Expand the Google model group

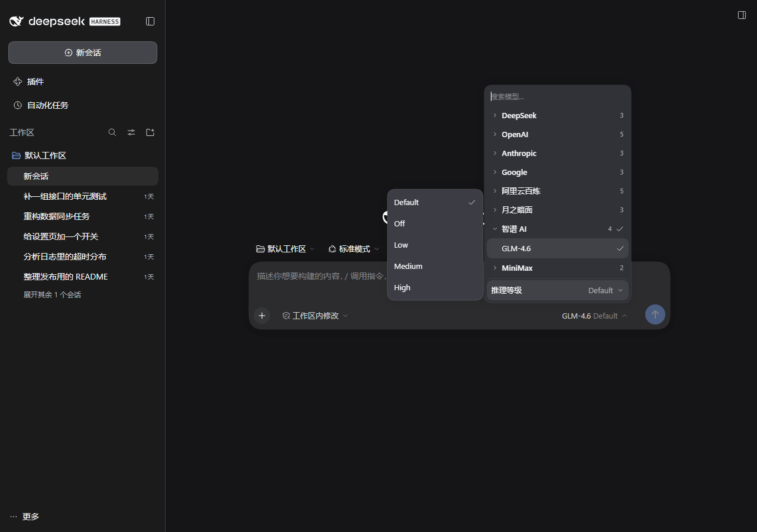pyautogui.click(x=558, y=172)
